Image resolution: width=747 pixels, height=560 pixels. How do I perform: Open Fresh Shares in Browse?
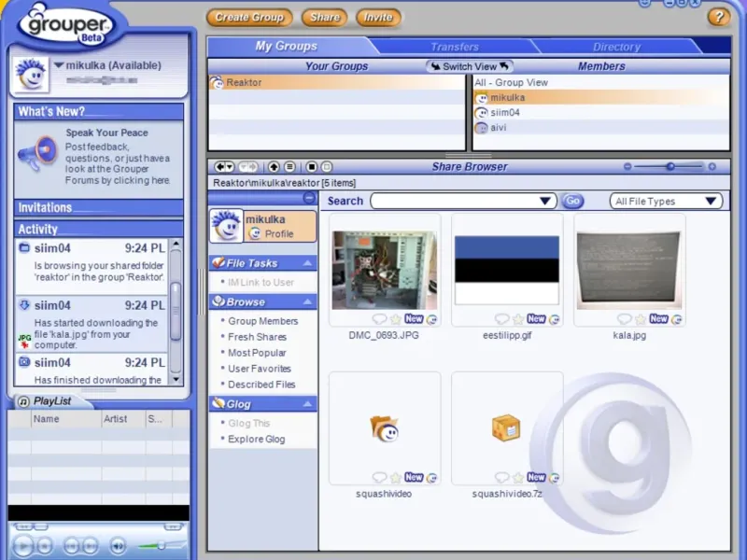258,337
